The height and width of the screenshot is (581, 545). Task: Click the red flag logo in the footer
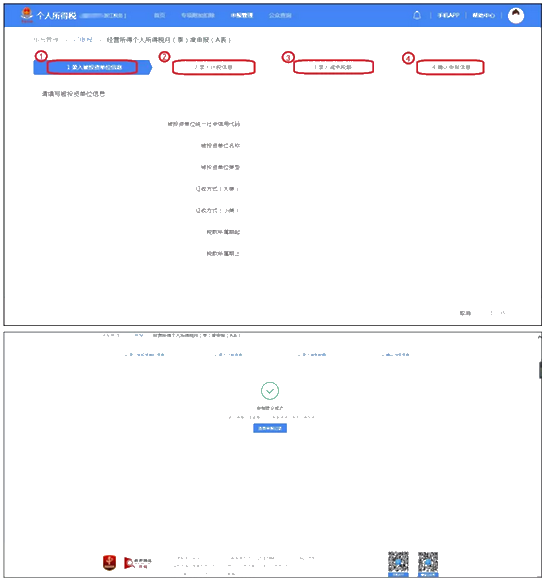tap(138, 563)
